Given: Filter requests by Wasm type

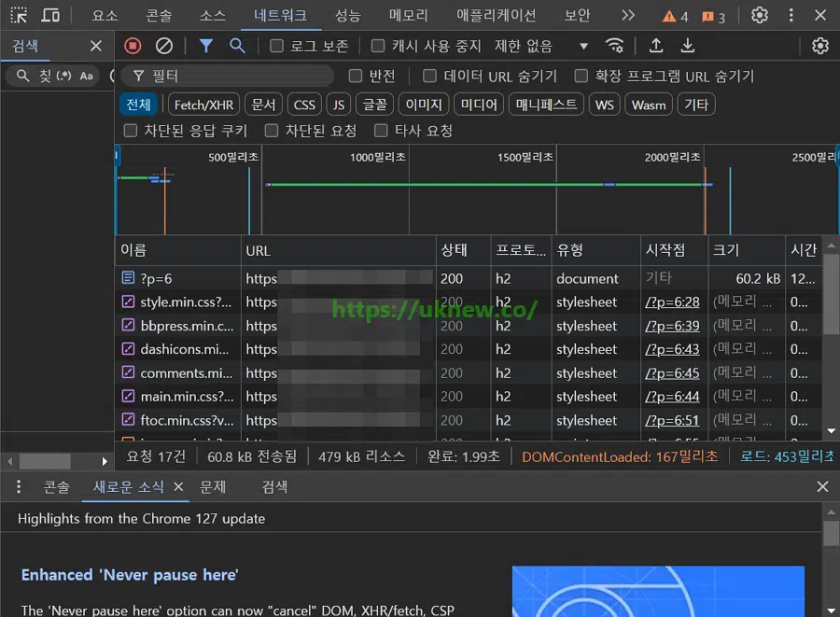Looking at the screenshot, I should 649,105.
